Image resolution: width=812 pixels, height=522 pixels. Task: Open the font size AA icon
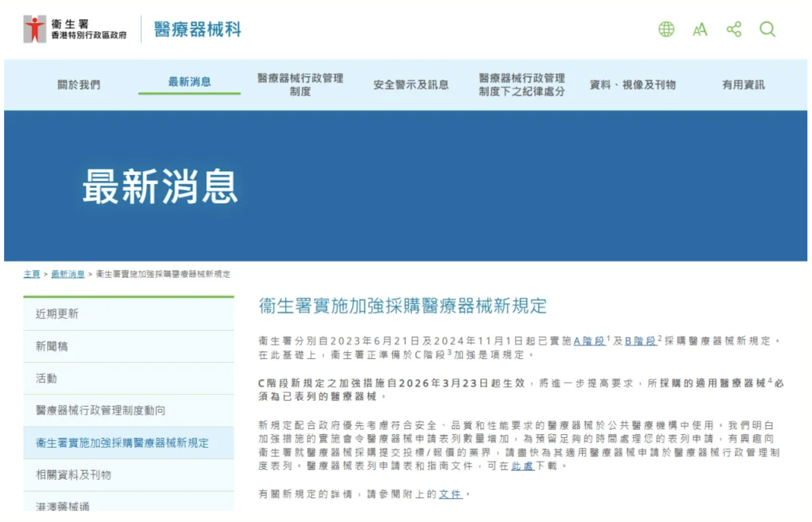pos(700,30)
